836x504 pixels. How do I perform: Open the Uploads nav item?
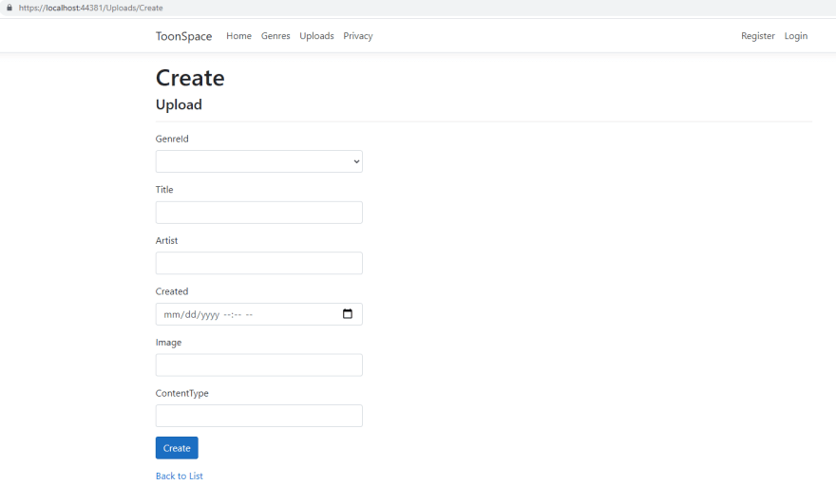point(316,36)
